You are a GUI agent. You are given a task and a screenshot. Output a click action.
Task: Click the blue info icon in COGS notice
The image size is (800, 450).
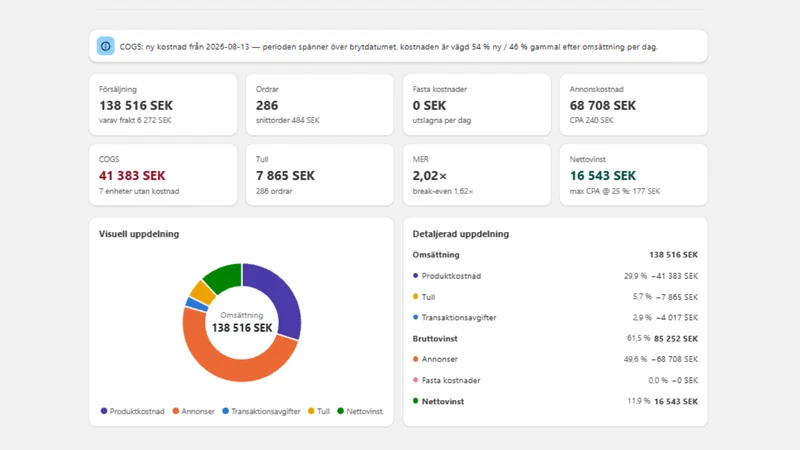click(106, 46)
